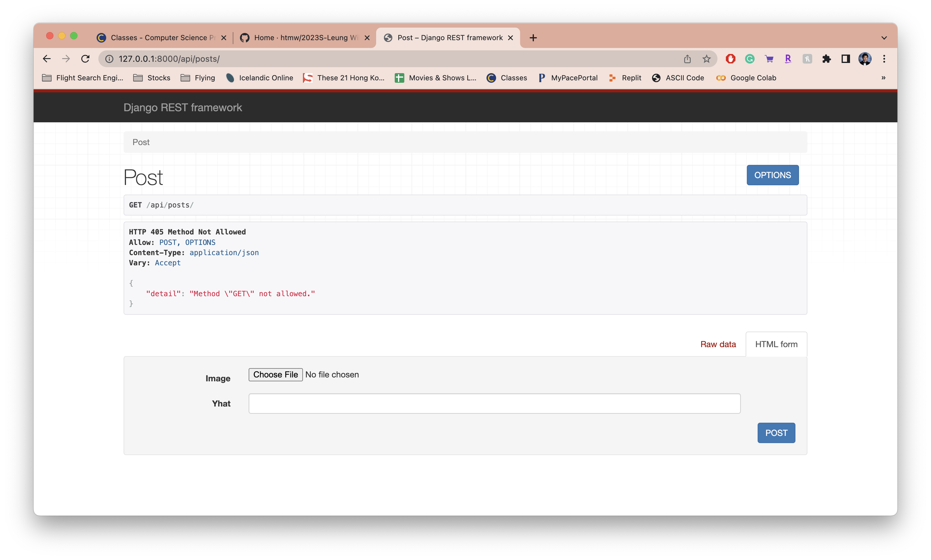
Task: Click Choose File for Image
Action: pyautogui.click(x=275, y=375)
